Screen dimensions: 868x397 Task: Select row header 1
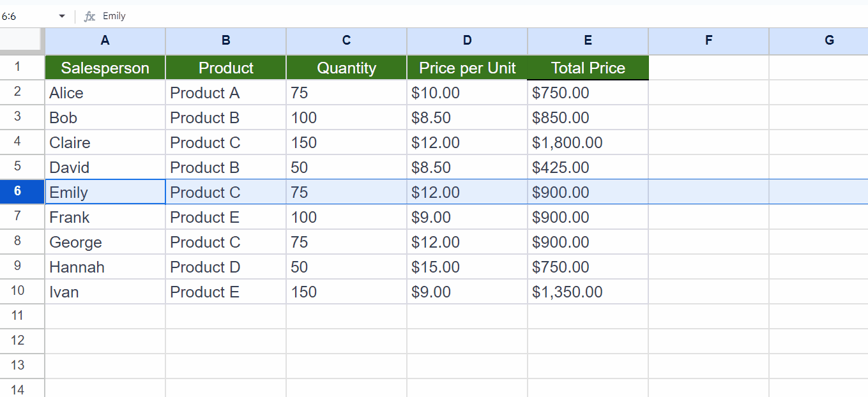click(x=22, y=68)
